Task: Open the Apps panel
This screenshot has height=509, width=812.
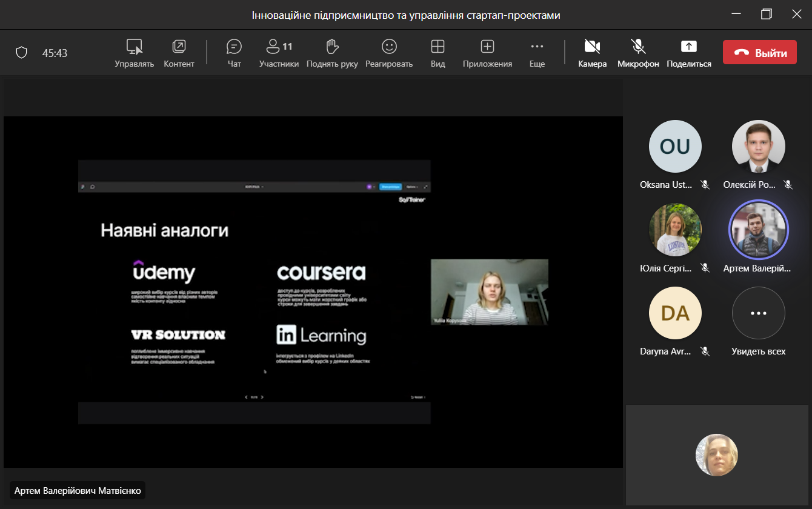Action: click(x=487, y=53)
